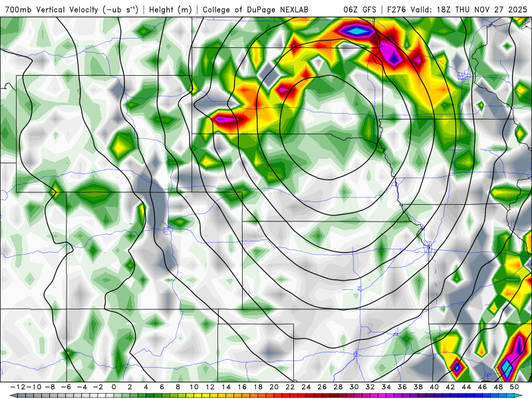The height and width of the screenshot is (399, 532).
Task: Select the -2 value on the color scale
Action: pos(98,387)
